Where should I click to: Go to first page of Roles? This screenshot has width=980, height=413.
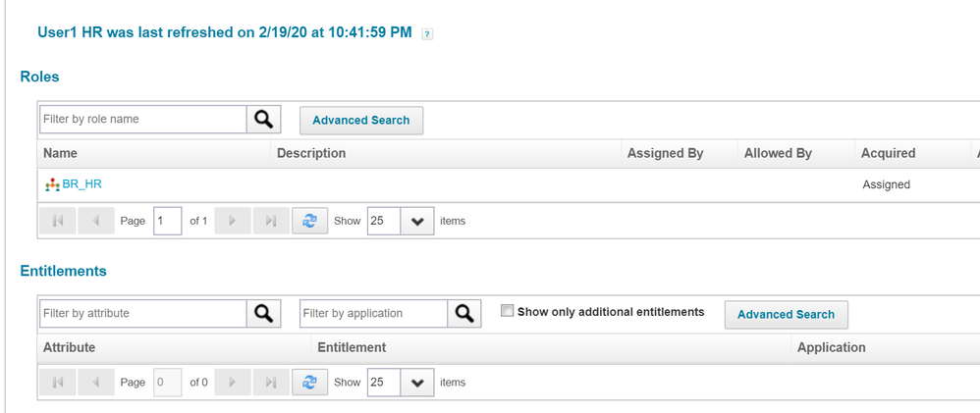(58, 221)
